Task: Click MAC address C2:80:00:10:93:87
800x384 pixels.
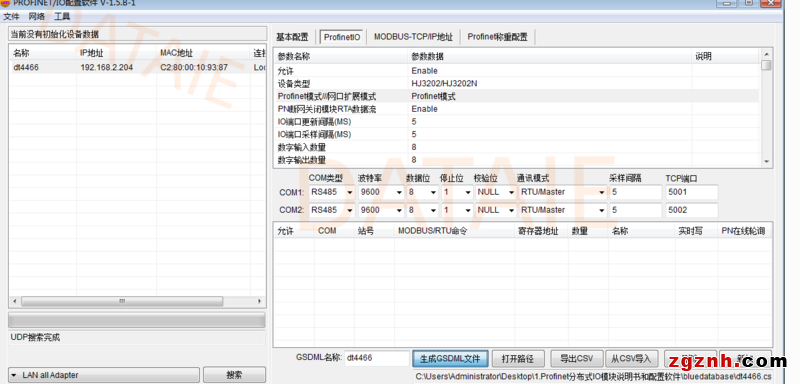Action: 194,67
